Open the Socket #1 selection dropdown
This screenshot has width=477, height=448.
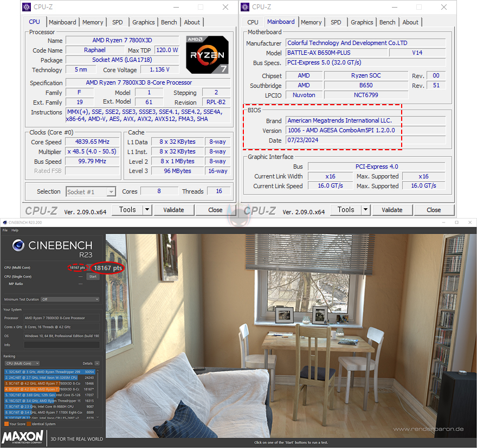[91, 192]
